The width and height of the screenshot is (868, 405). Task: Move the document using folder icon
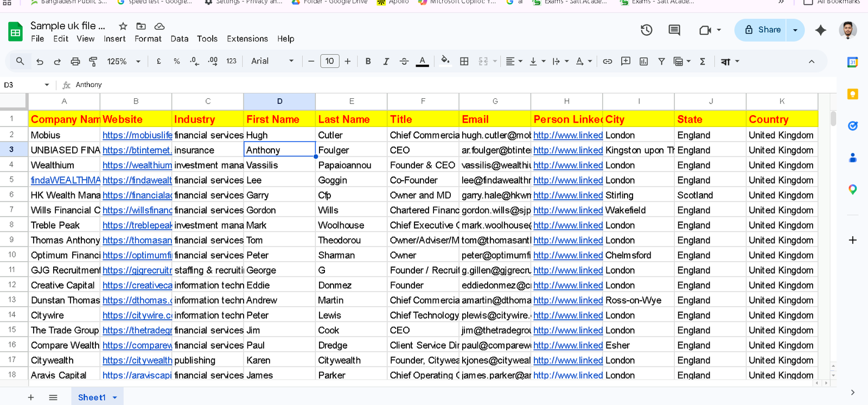(141, 26)
